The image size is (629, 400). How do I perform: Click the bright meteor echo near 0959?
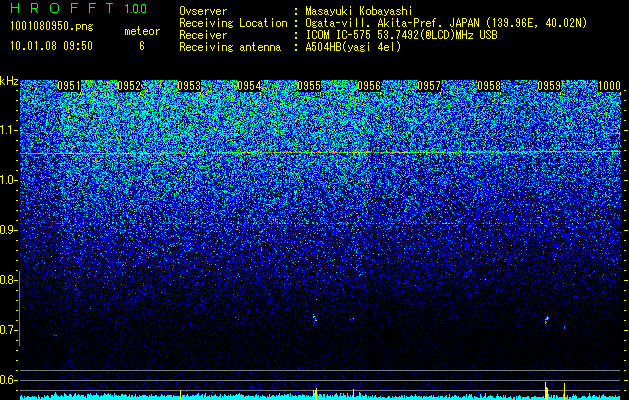coord(546,320)
